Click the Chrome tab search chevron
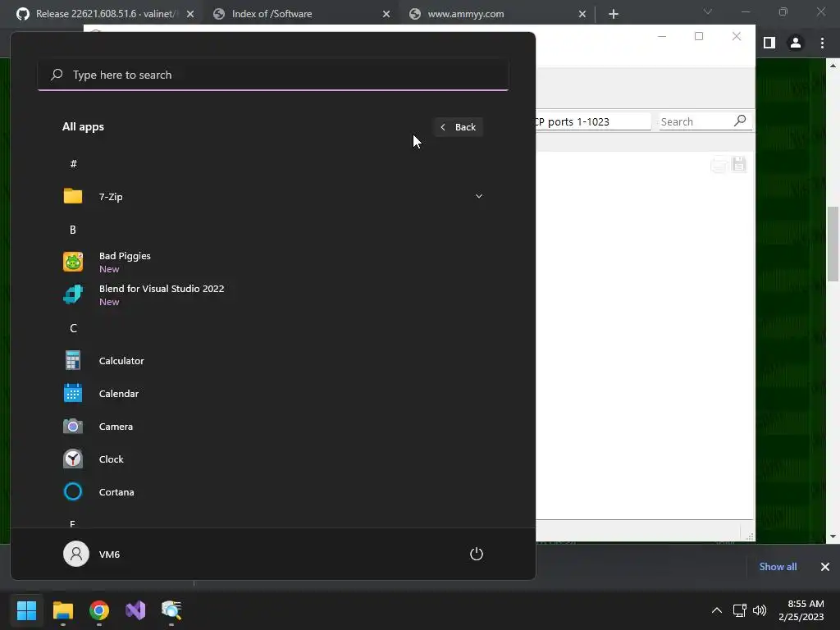This screenshot has width=840, height=630. tap(708, 11)
